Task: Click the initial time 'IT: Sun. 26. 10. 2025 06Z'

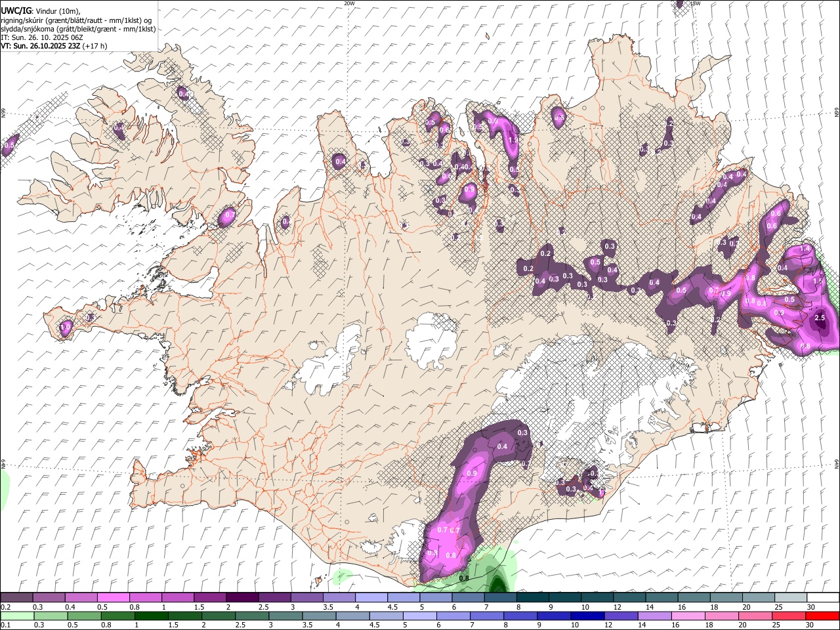Action: pyautogui.click(x=42, y=37)
